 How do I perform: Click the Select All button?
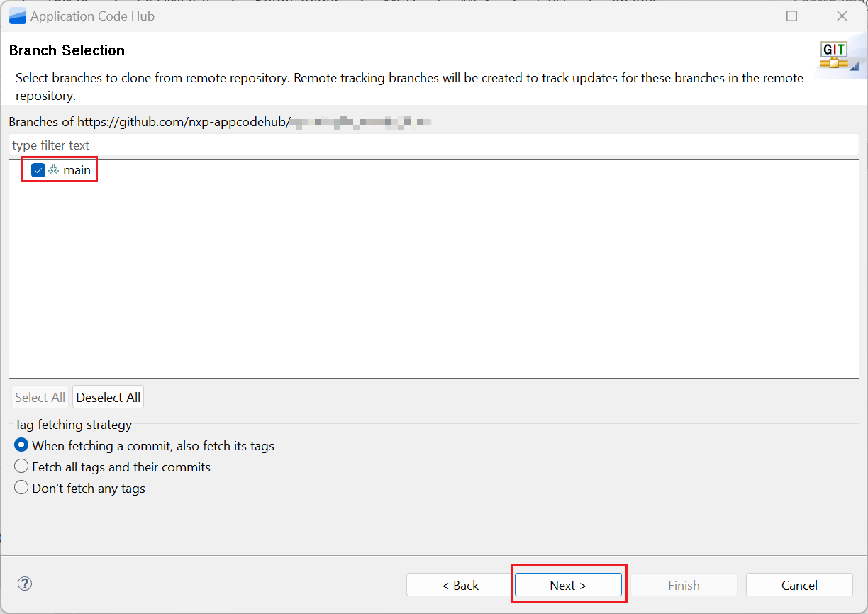[x=40, y=398]
